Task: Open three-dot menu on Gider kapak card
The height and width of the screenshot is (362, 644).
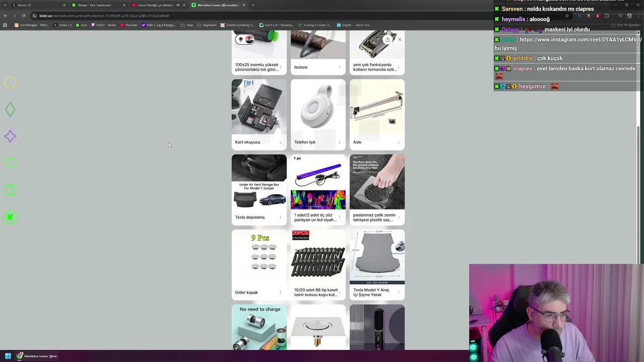Action: [280, 293]
